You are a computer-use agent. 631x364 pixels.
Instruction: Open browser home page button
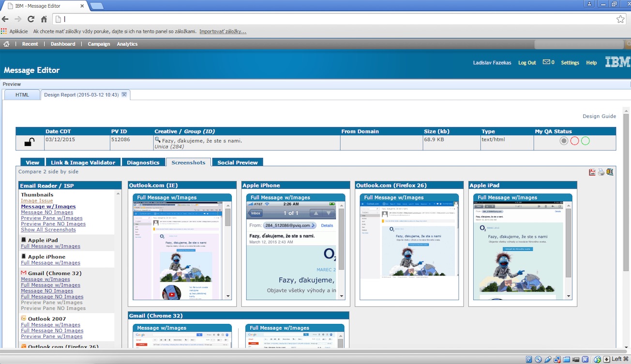point(44,19)
